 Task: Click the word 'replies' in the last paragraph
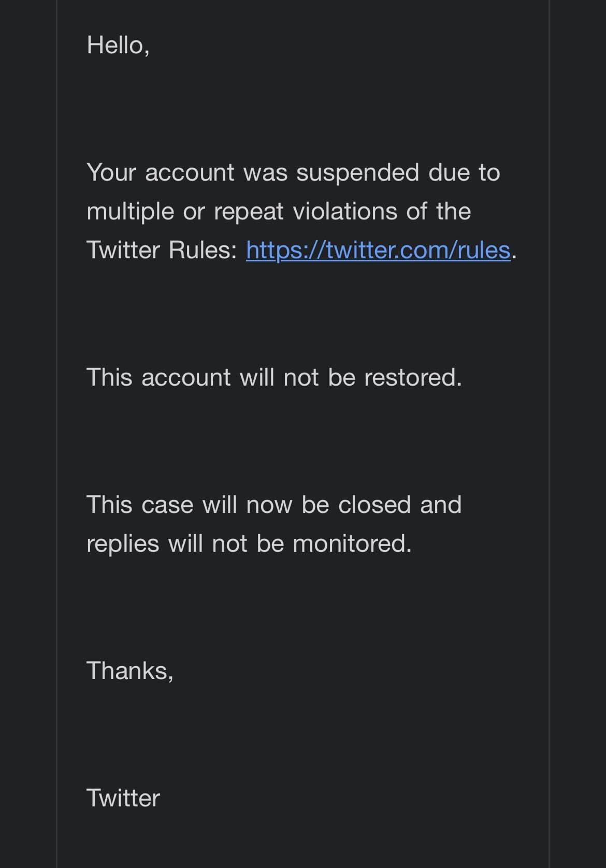click(x=123, y=545)
